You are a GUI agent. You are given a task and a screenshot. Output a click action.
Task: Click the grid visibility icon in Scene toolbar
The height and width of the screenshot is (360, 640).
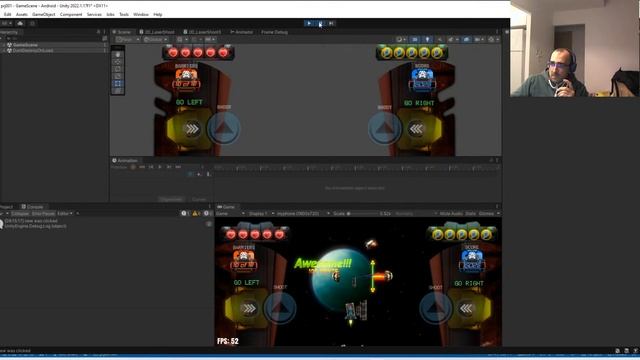coord(181,40)
